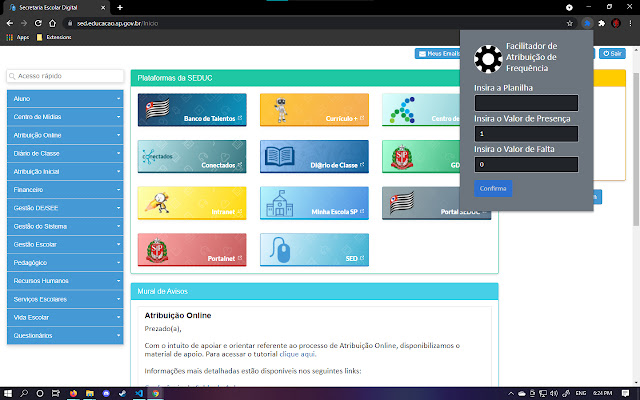
Task: Expand the Atribuição Inicial menu
Action: tap(65, 171)
